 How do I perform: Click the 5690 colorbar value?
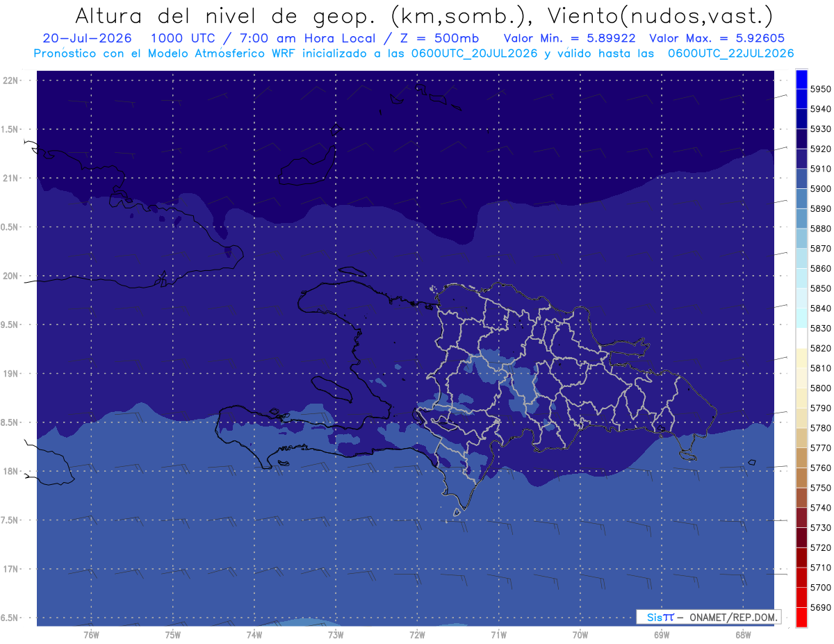pyautogui.click(x=820, y=608)
